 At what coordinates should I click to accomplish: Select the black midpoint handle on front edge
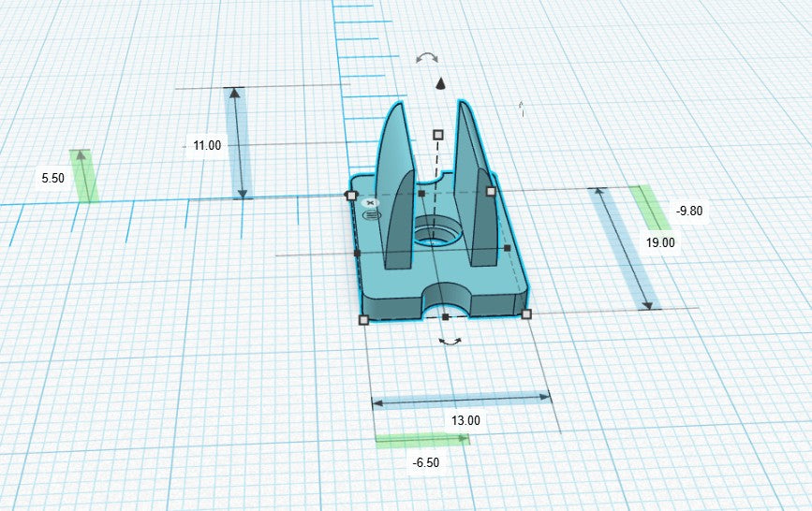point(446,317)
